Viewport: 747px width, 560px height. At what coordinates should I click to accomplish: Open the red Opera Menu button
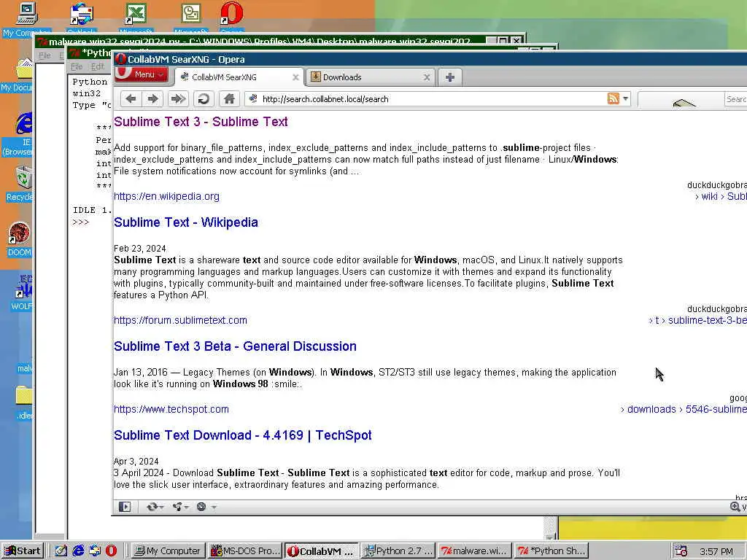point(141,74)
